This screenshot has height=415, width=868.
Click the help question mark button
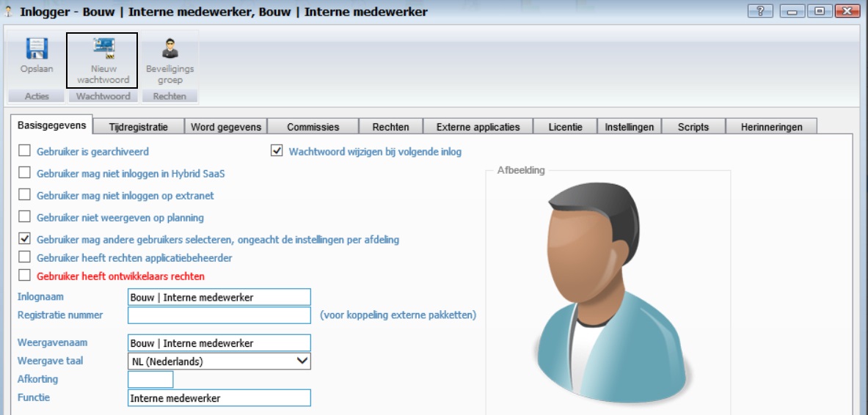(759, 11)
